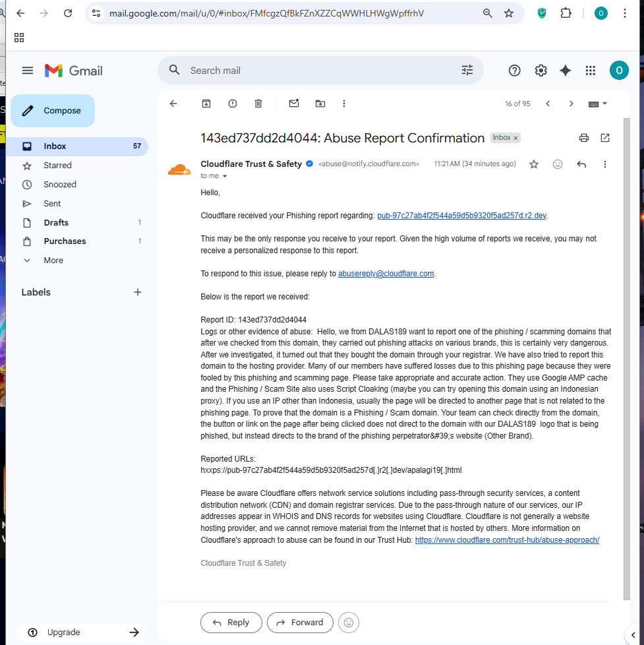Expand recipient details next to 'to me'
The width and height of the screenshot is (644, 645).
[x=225, y=176]
